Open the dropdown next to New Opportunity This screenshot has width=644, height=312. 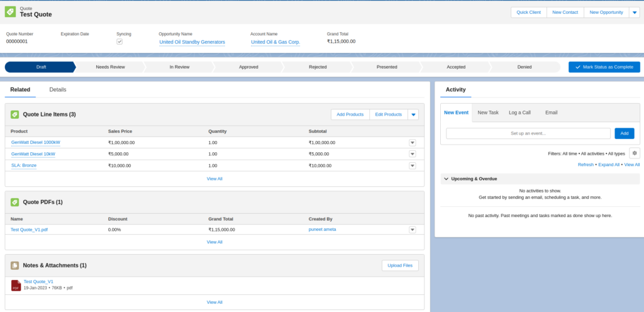point(634,12)
